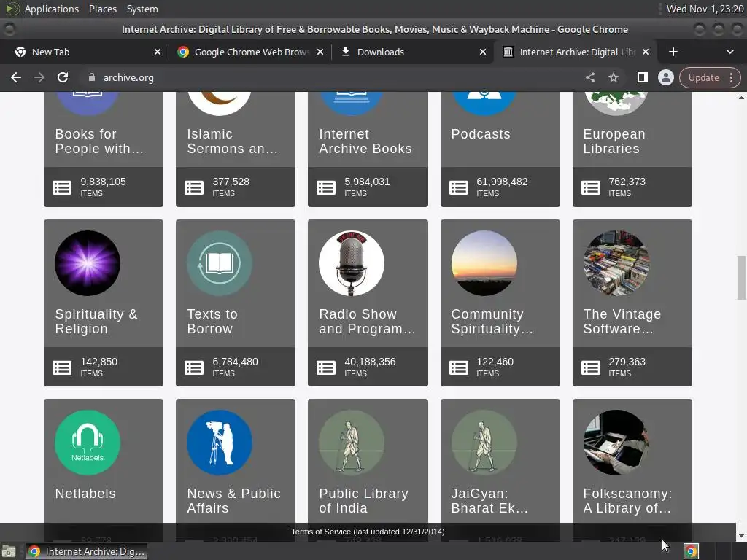Open Radio Show and Program… title
Screen dimensions: 747x560
point(368,322)
